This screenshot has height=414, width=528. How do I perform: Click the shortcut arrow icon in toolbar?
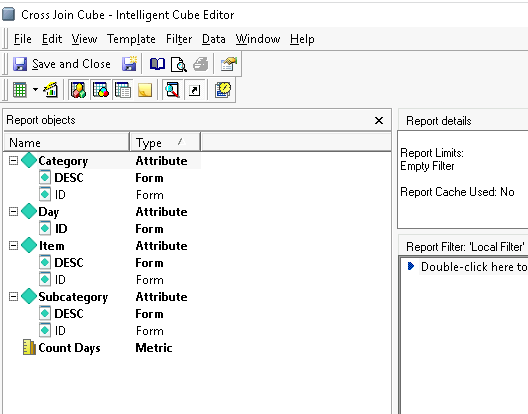tap(195, 90)
